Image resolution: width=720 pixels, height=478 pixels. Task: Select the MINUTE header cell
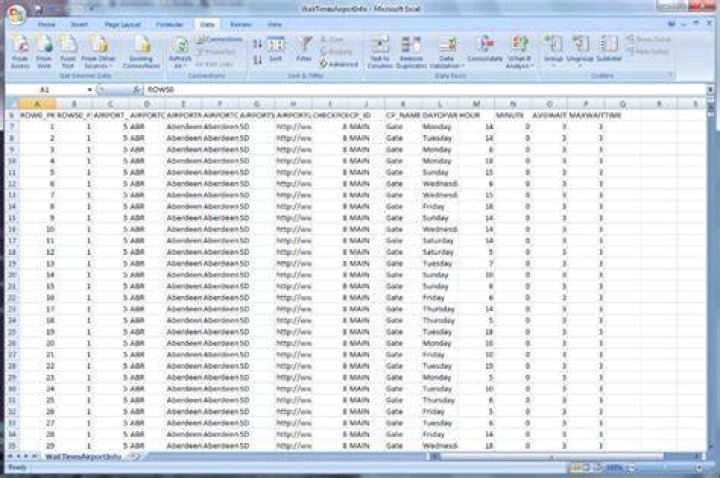tap(513, 115)
